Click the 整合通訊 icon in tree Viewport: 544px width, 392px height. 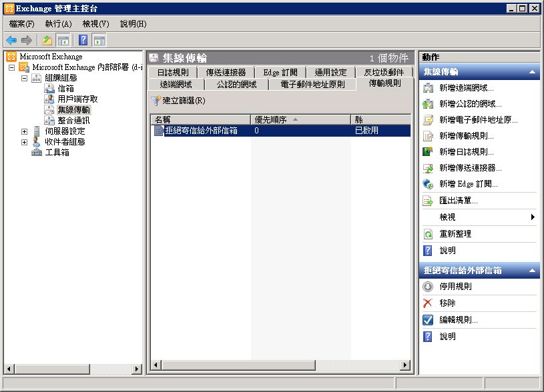49,121
